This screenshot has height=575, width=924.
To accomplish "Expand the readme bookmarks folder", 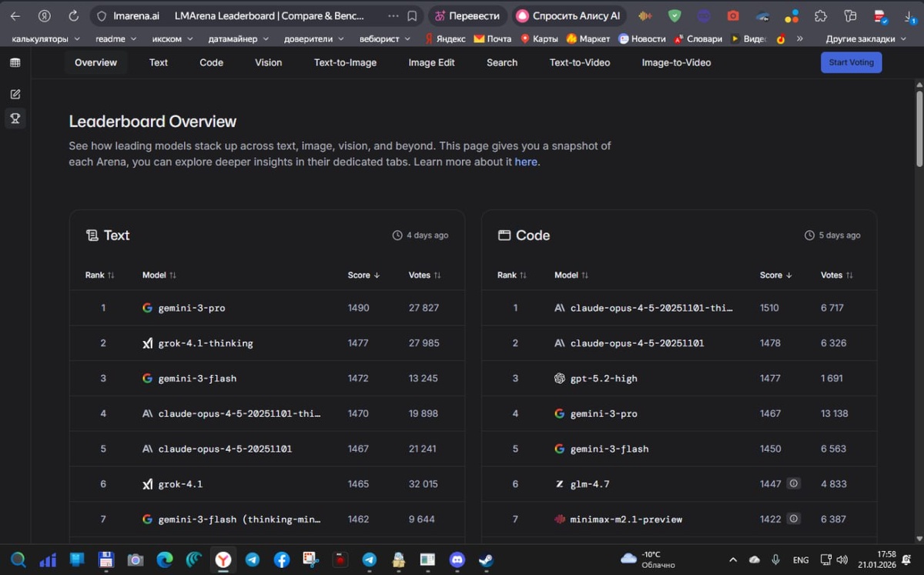I will point(116,38).
